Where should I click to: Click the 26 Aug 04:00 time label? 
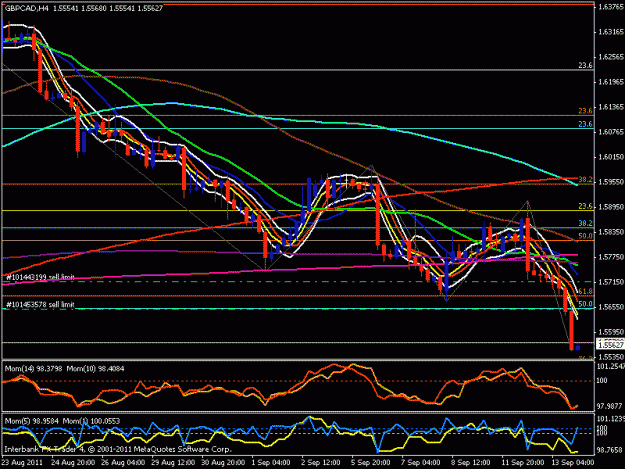pos(123,463)
